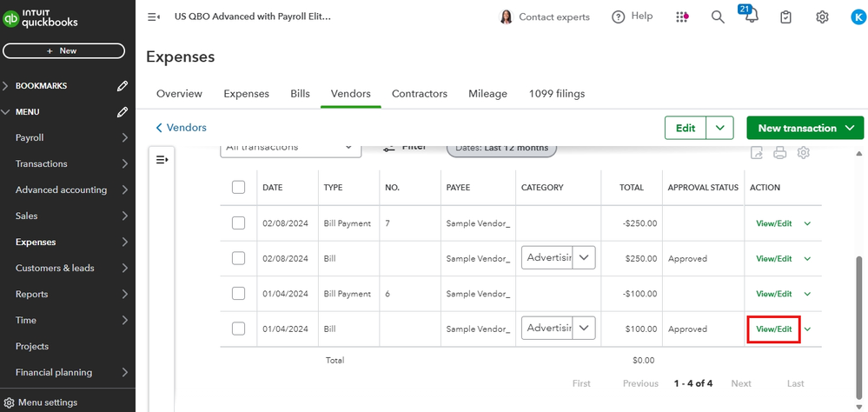Check the Bill Payment no. 7 row
Image resolution: width=868 pixels, height=412 pixels.
coord(239,223)
